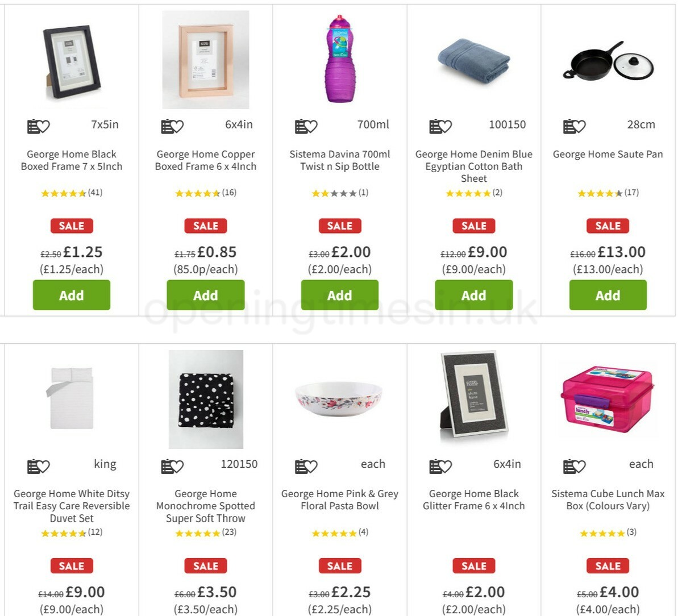Add Copper Boxed Frame to shopping list
Image resolution: width=682 pixels, height=616 pixels.
point(166,126)
